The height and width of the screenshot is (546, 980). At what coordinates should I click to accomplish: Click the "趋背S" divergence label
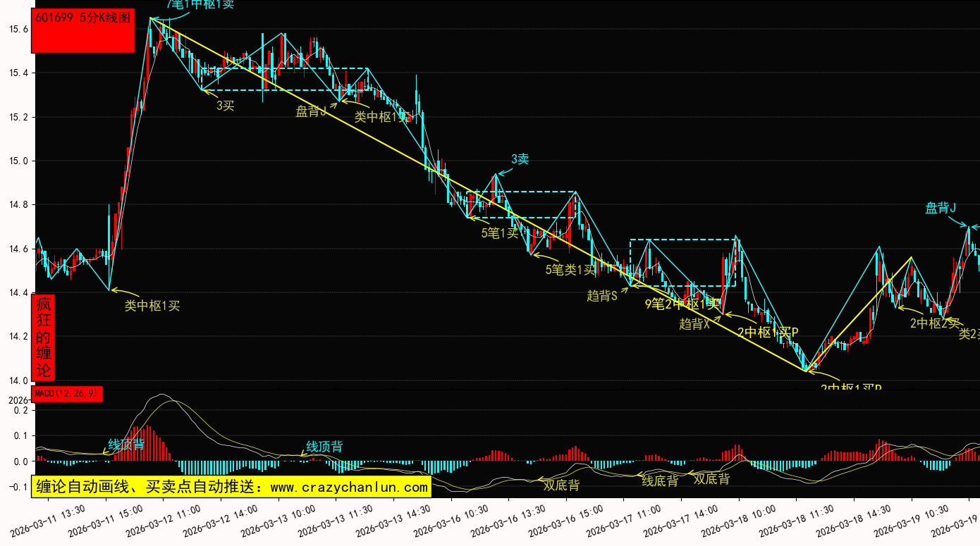coord(602,296)
